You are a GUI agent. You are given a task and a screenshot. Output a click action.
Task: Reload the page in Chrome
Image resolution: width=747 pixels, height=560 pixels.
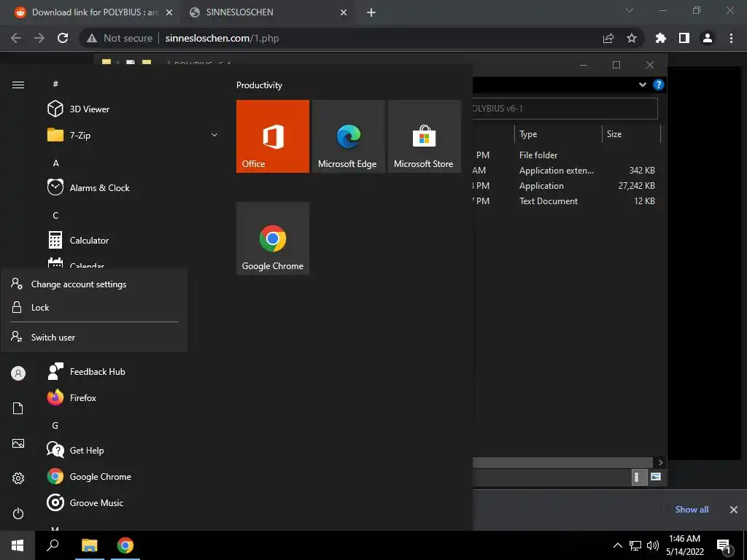coord(63,38)
